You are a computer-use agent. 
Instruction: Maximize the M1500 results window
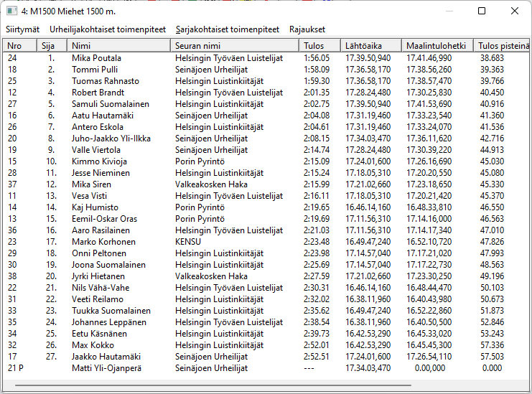pyautogui.click(x=482, y=11)
